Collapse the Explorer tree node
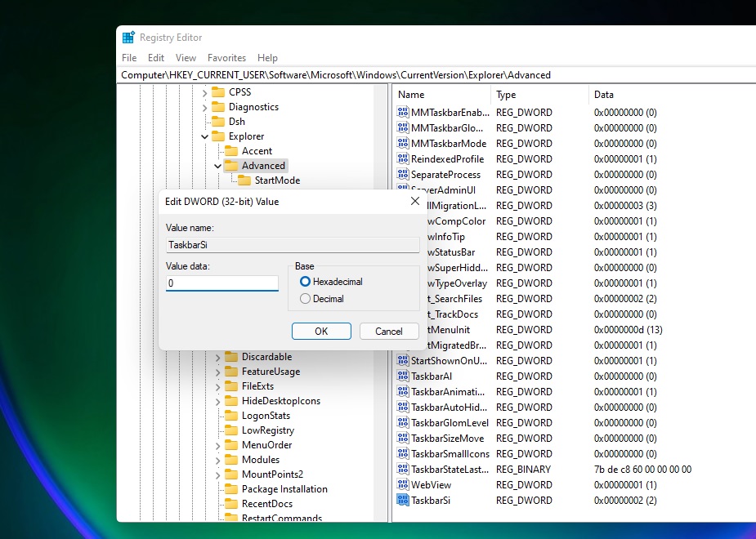Screen dimensions: 756x539 tap(204, 136)
